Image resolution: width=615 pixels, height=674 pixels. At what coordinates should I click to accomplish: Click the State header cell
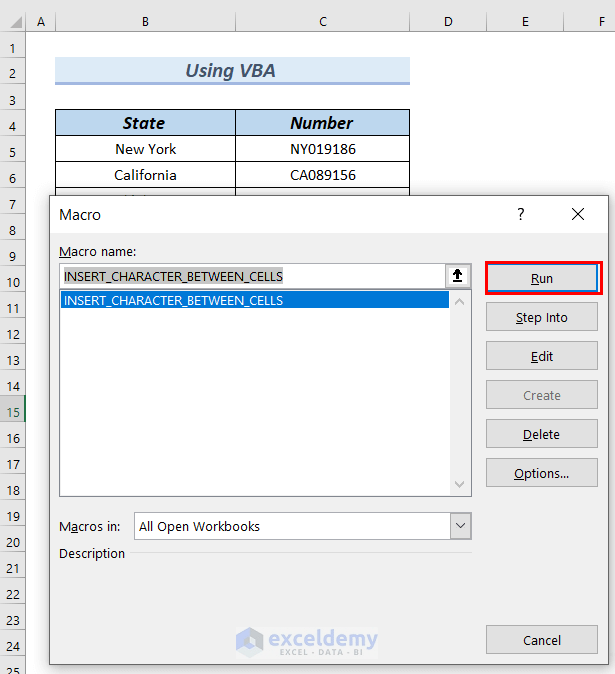(x=145, y=123)
